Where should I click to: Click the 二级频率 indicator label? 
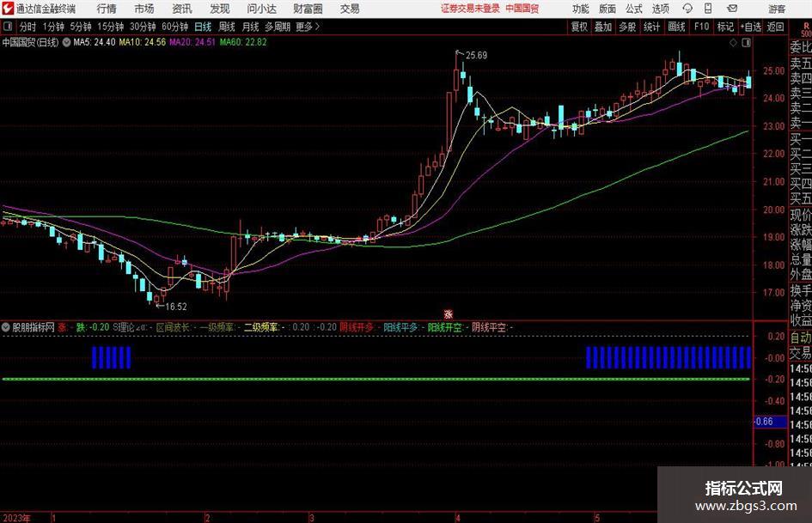(261, 327)
